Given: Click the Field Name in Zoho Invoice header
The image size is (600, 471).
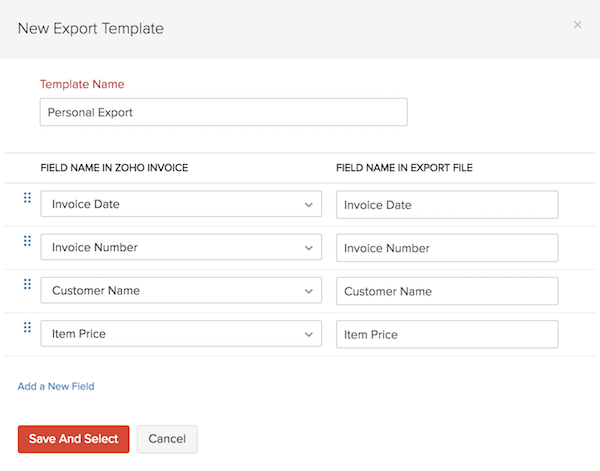Looking at the screenshot, I should point(114,168).
